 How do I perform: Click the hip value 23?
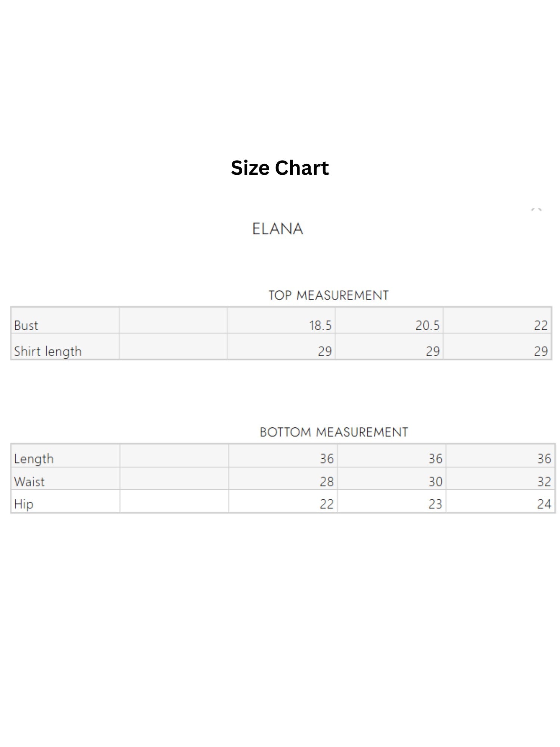coord(435,504)
